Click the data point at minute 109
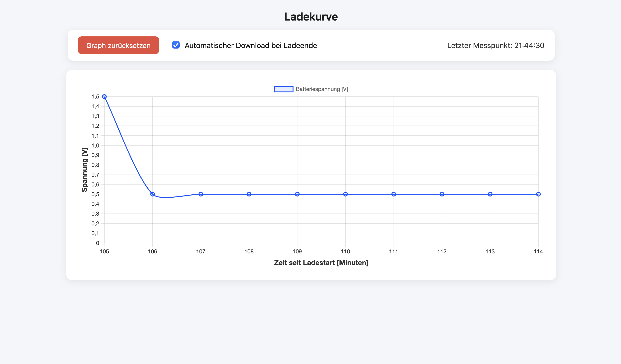621x364 pixels. pos(297,194)
